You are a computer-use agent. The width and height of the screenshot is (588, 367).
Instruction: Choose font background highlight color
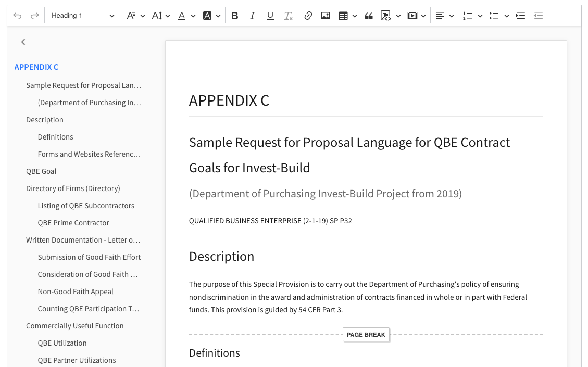click(x=207, y=16)
